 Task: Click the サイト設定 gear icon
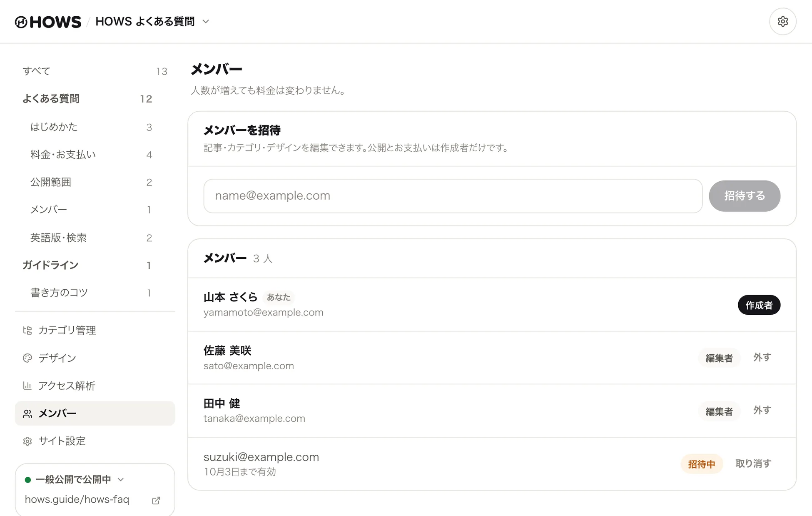pos(27,441)
